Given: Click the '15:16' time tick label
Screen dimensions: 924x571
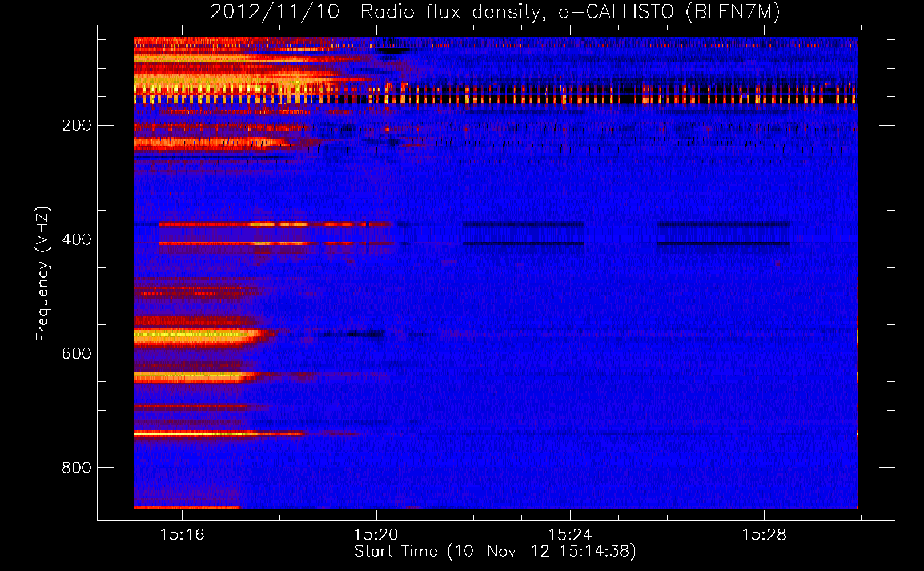Looking at the screenshot, I should [x=182, y=535].
